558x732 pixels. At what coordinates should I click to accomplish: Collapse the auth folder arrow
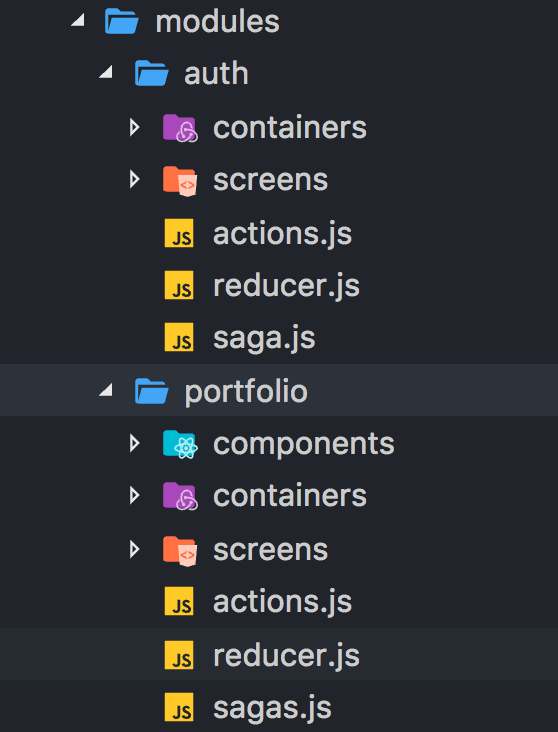tap(106, 72)
